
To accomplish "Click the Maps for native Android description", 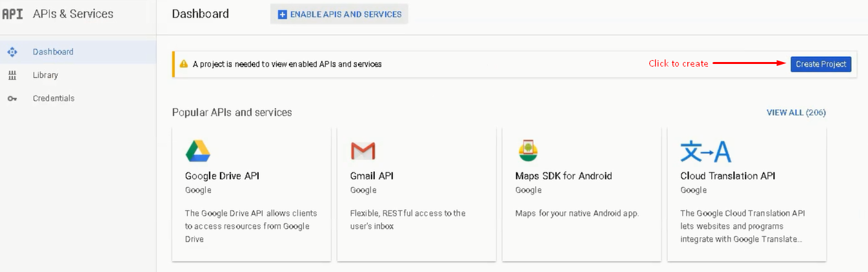I will 577,213.
